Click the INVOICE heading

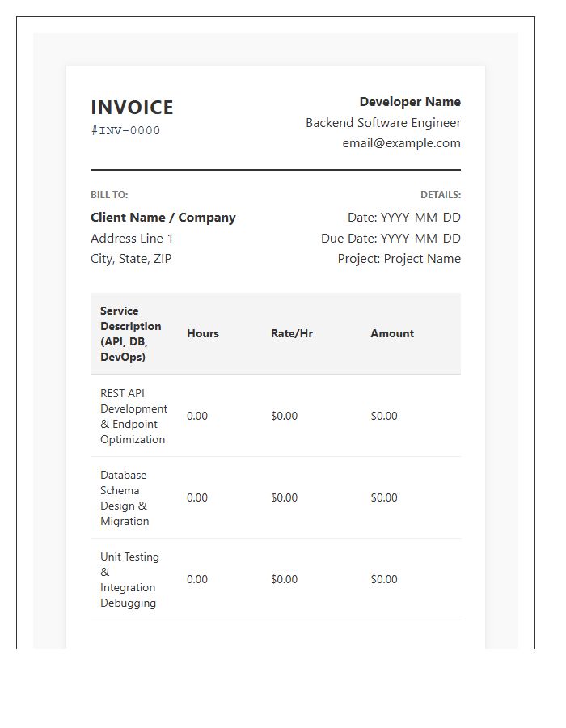132,108
